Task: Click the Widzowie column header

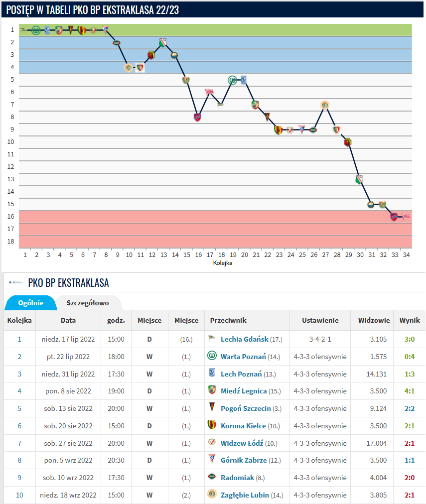Action: click(x=371, y=321)
